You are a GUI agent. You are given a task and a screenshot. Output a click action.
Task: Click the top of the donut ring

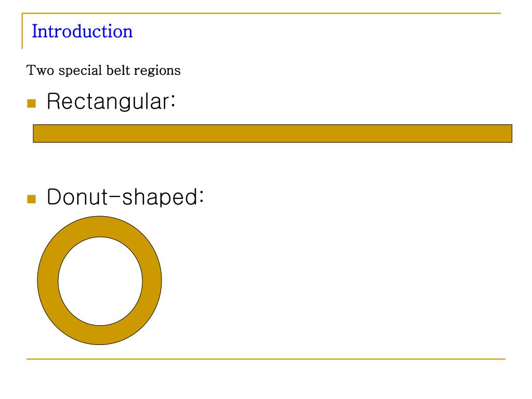[99, 227]
